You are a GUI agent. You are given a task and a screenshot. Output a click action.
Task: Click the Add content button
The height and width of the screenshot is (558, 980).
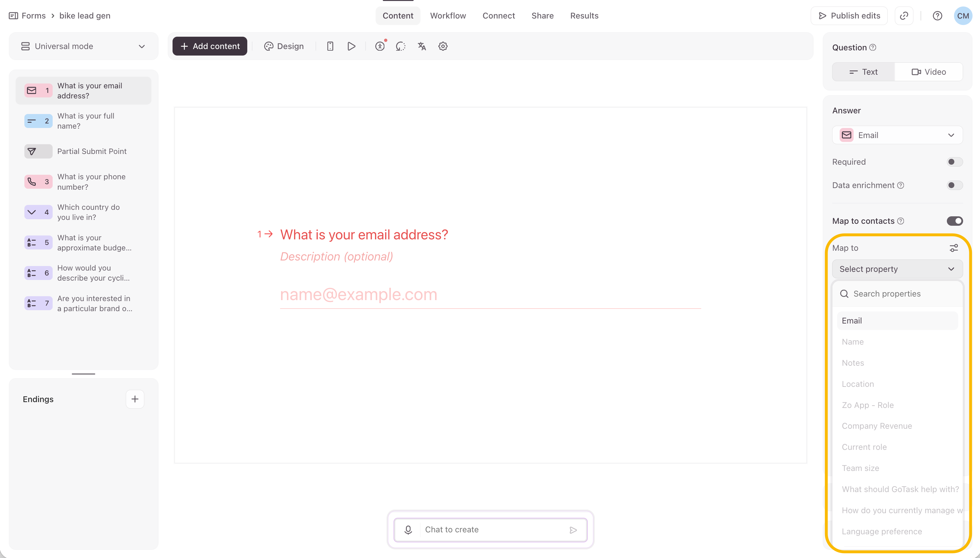[210, 46]
